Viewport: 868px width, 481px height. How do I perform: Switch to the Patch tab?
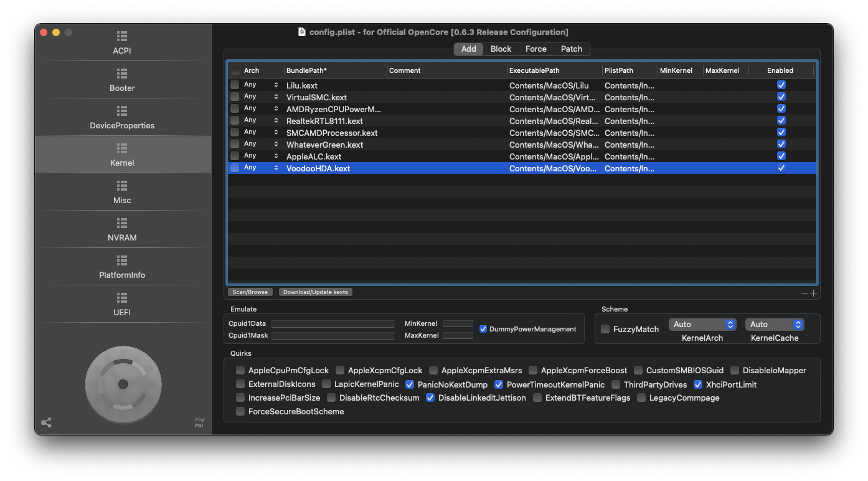point(571,49)
